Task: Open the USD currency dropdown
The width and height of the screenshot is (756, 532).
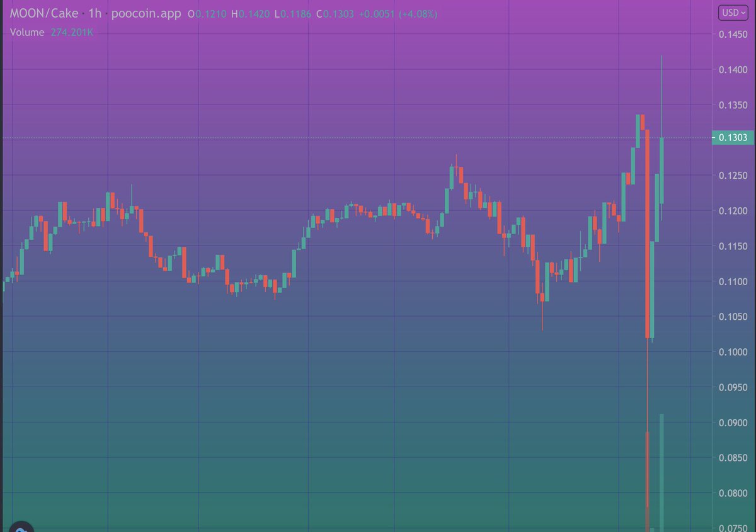Action: pyautogui.click(x=734, y=12)
